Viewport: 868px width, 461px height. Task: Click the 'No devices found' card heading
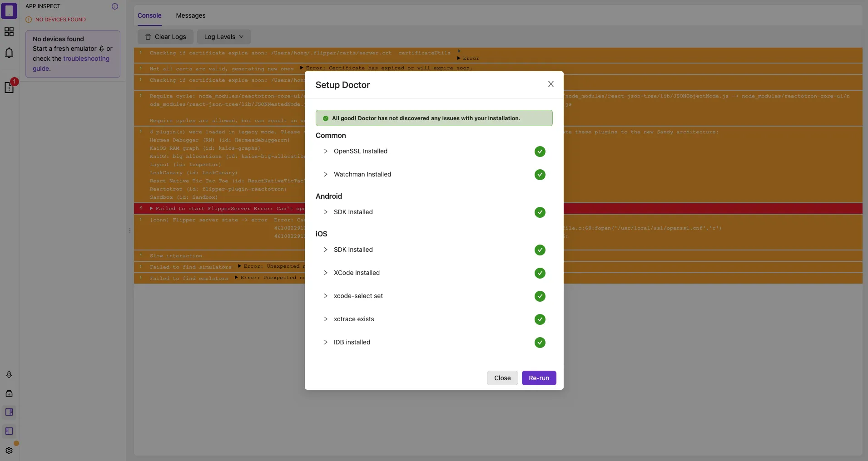click(x=58, y=39)
